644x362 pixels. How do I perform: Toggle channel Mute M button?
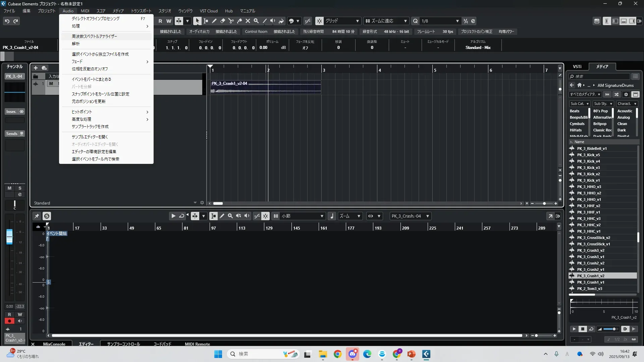point(9,188)
